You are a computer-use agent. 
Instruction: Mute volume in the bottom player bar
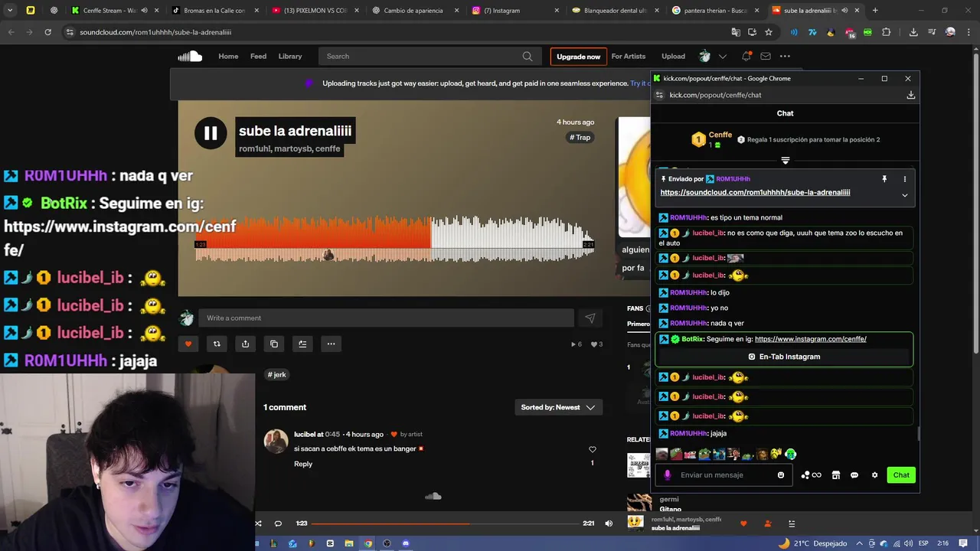609,523
